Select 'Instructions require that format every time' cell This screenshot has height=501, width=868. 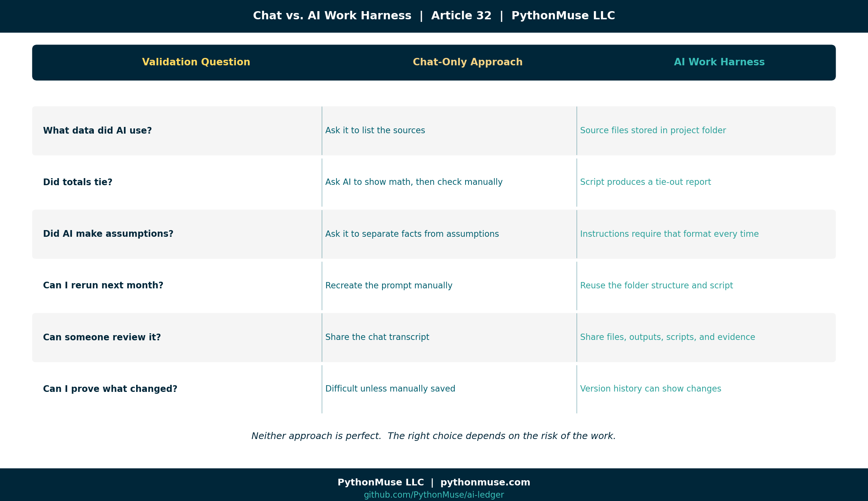coord(669,234)
